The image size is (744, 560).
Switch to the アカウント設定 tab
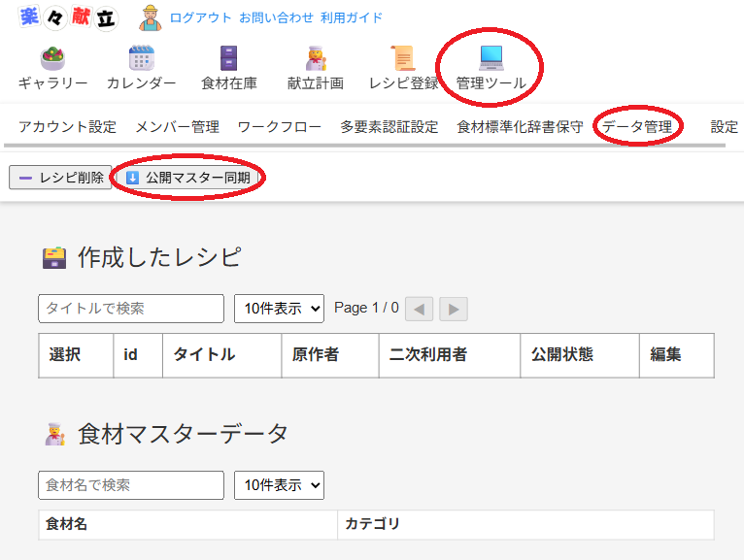(x=67, y=127)
